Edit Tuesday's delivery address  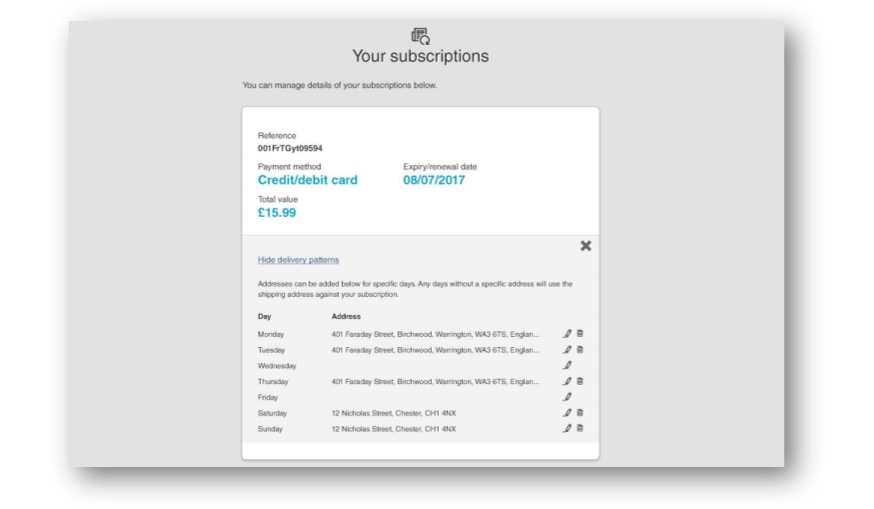[567, 350]
